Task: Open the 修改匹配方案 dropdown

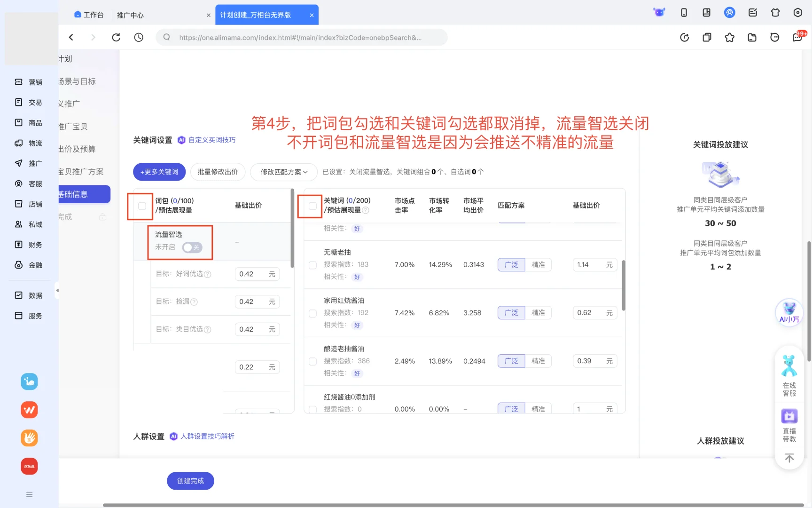Action: (283, 172)
